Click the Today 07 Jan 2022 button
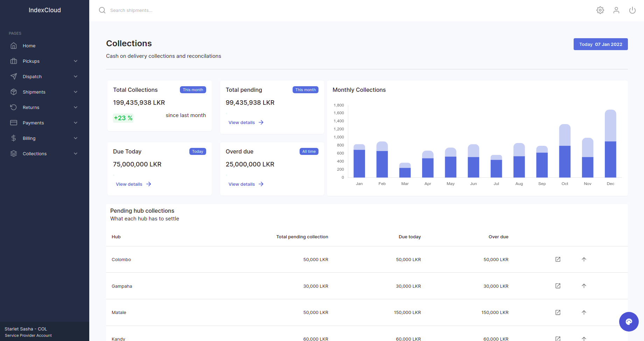644x341 pixels. [x=600, y=44]
